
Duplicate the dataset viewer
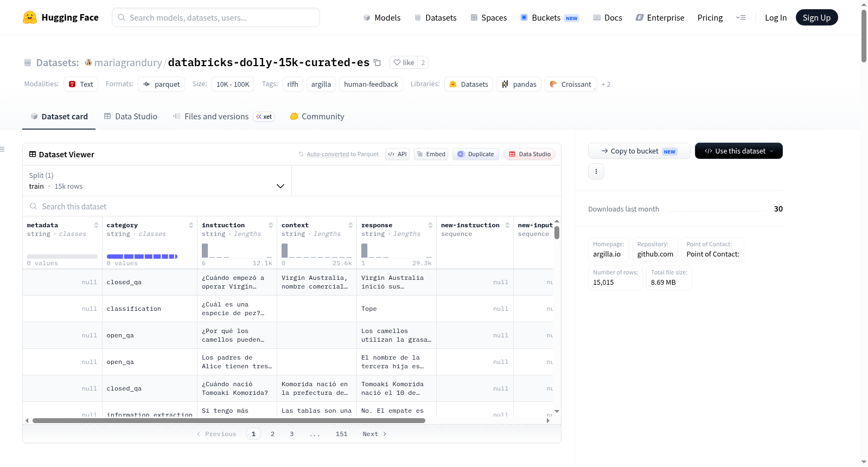tap(476, 154)
